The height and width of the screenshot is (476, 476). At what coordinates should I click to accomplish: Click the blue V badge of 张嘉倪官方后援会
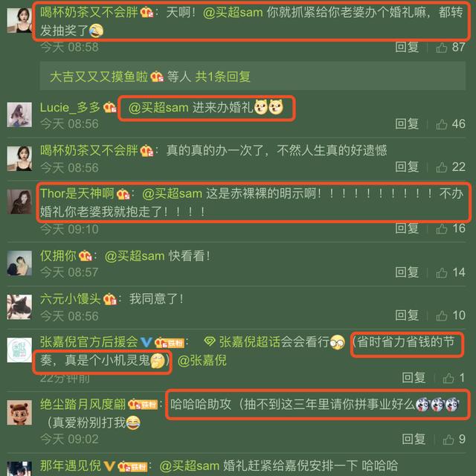coord(147,342)
